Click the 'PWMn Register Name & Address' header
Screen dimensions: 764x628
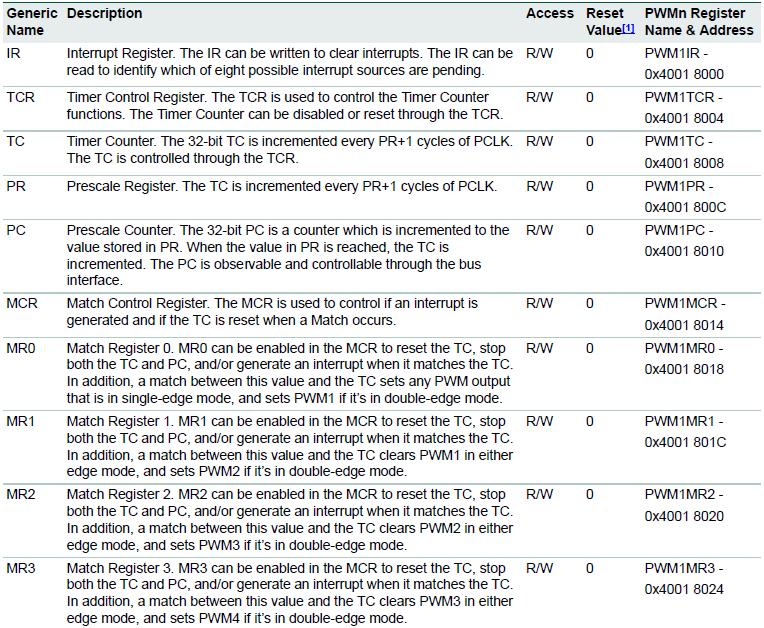[698, 22]
